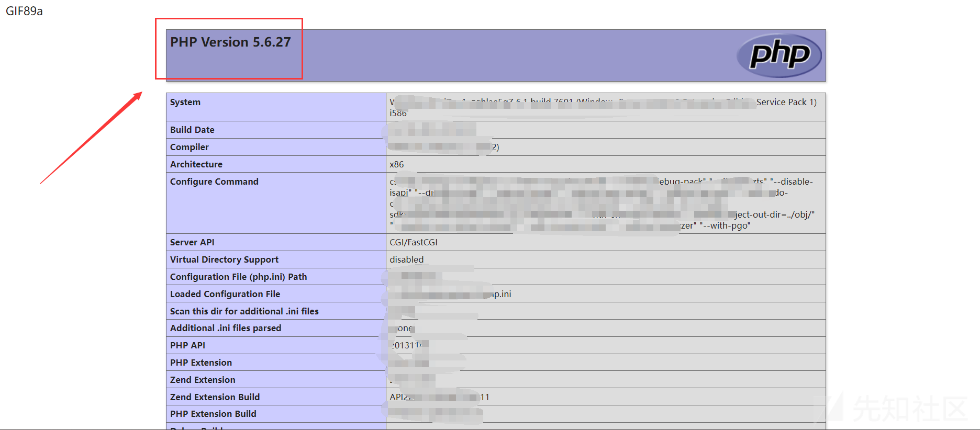Select the Build Date row label
This screenshot has height=430, width=980.
(192, 130)
